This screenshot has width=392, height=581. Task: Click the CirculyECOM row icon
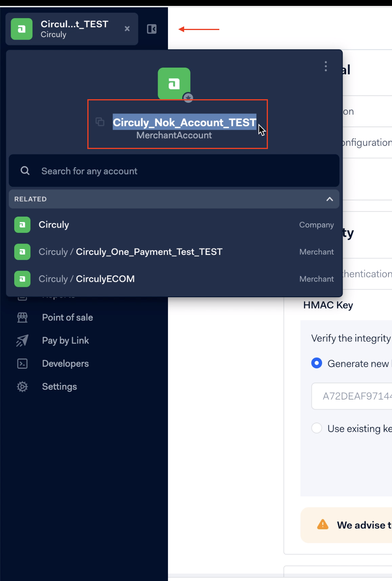(x=23, y=279)
